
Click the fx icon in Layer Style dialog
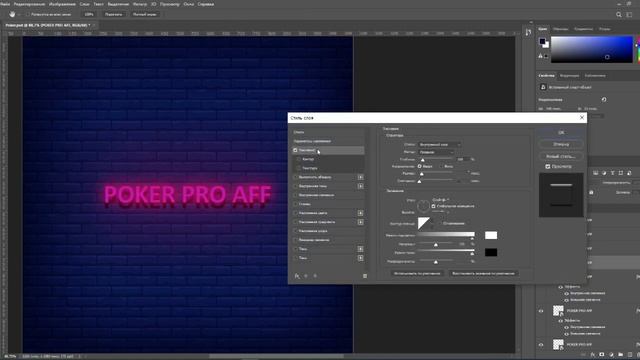click(x=297, y=276)
